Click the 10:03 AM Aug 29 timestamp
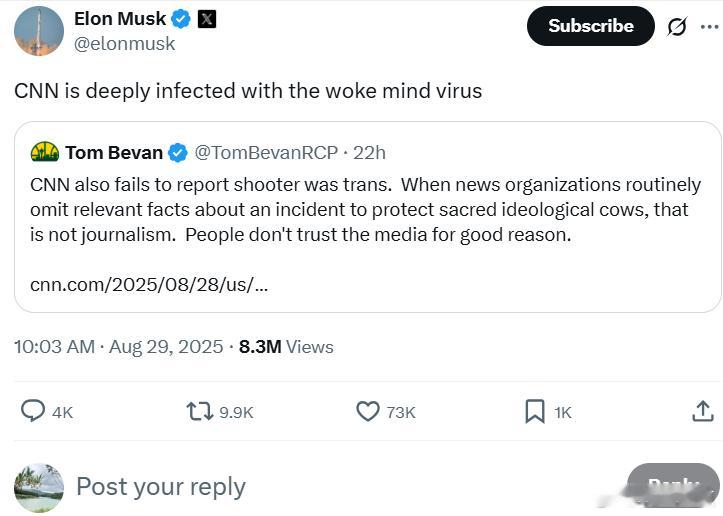The width and height of the screenshot is (723, 516). [119, 347]
